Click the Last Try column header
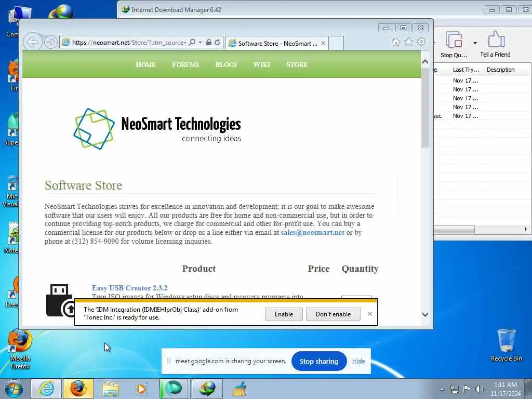 click(x=466, y=70)
